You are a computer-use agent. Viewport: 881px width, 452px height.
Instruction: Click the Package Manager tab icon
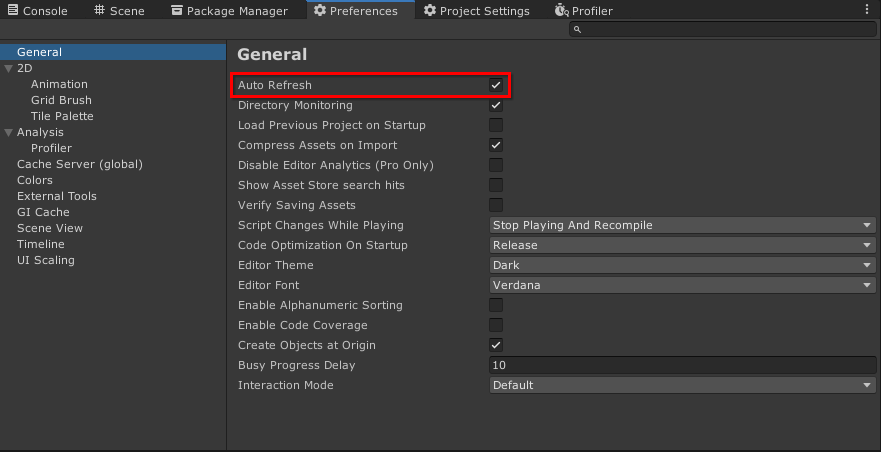click(177, 10)
